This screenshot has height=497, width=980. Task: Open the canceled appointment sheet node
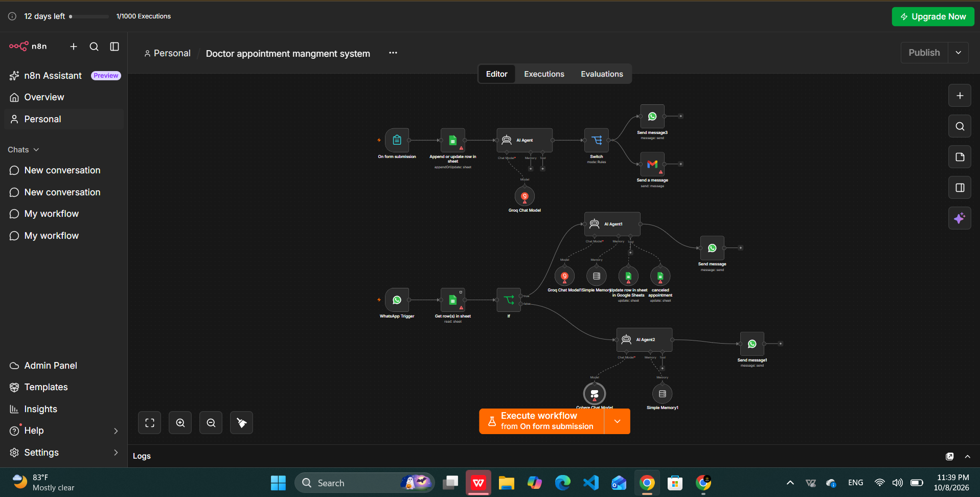[x=660, y=276]
